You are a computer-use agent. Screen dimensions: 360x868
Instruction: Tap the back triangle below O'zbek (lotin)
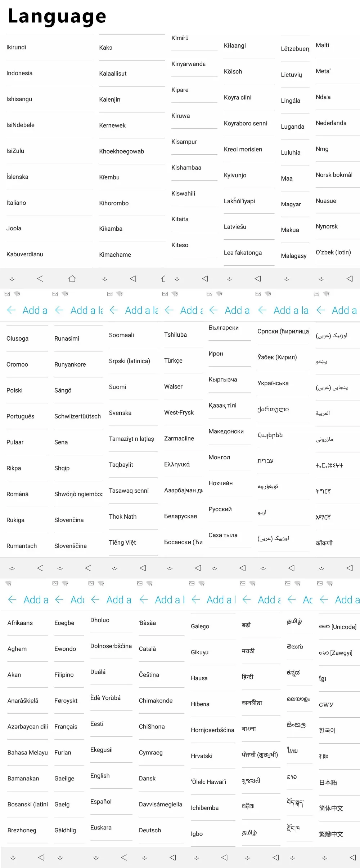pyautogui.click(x=350, y=279)
